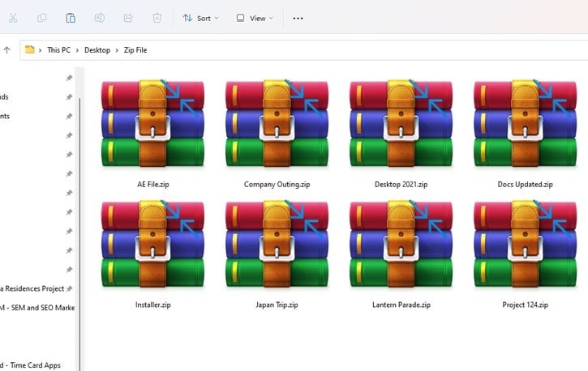The image size is (588, 371).
Task: Select the Company Outing.zip archive icon
Action: [x=277, y=123]
